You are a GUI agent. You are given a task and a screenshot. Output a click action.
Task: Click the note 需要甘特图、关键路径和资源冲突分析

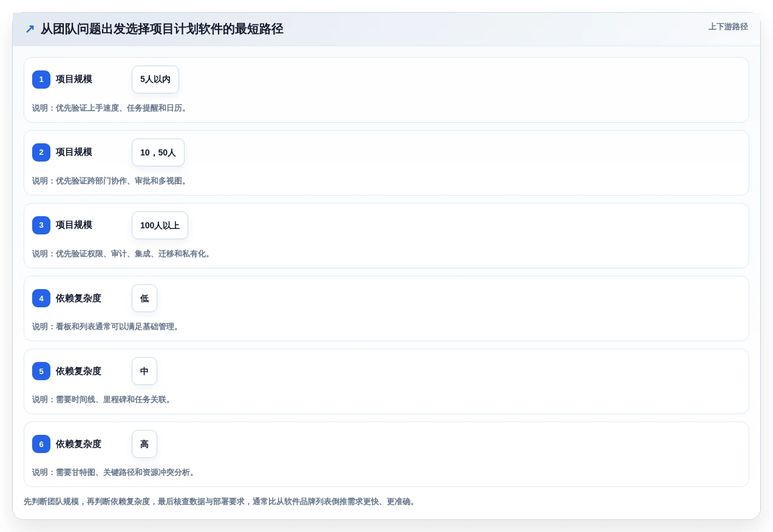115,472
